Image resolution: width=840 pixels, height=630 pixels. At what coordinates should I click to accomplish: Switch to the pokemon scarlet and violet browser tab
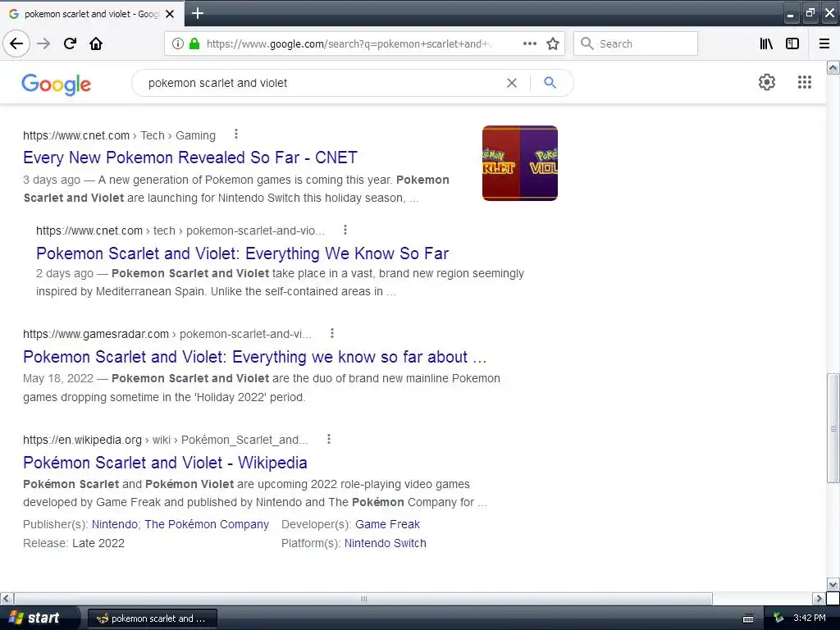click(x=91, y=14)
